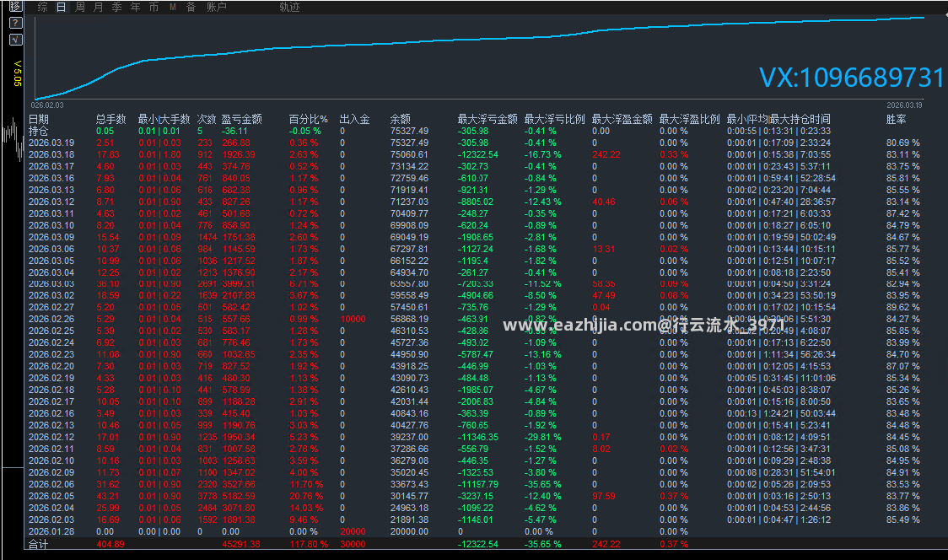Viewport: 948px width, 560px height.
Task: Click the 20000 initial deposit value
Action: [x=353, y=531]
